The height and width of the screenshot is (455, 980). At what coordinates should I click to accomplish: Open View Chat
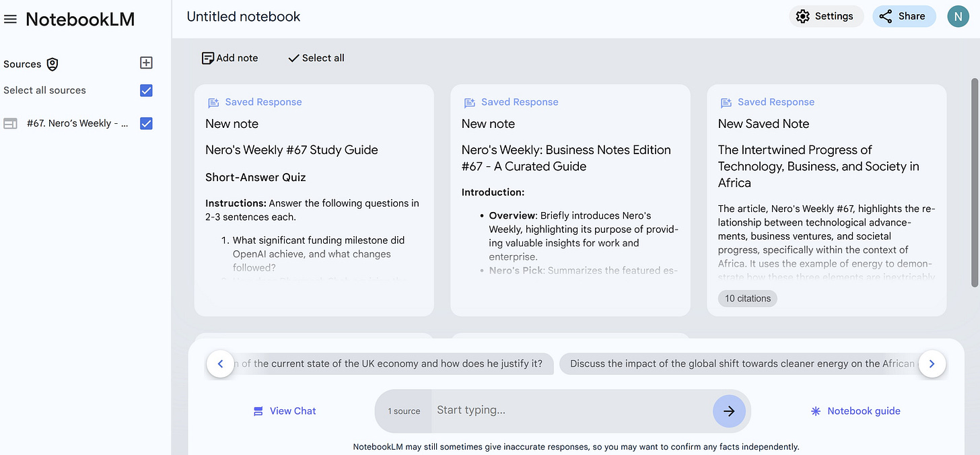(285, 411)
